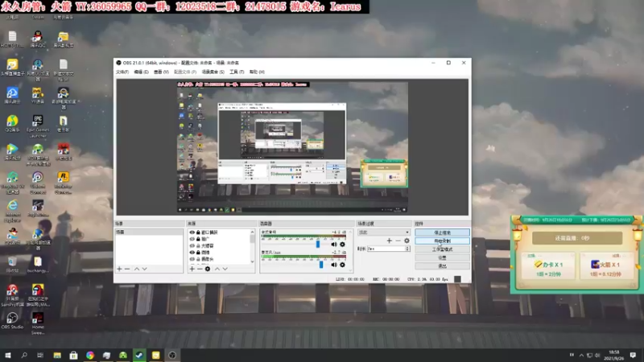Screen dimensions: 644x362
Task: Open 帮助(H) menu in OBS
Action: click(257, 72)
